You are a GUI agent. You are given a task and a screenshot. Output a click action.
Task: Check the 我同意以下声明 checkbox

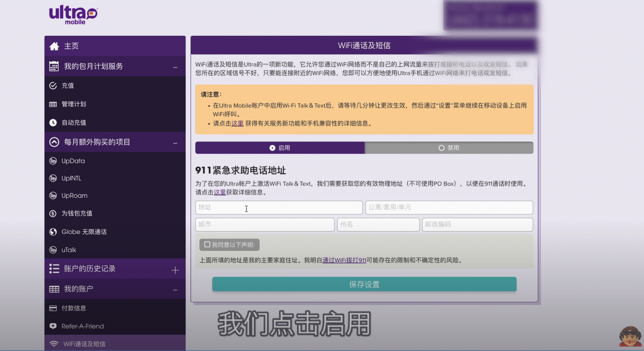click(x=207, y=244)
